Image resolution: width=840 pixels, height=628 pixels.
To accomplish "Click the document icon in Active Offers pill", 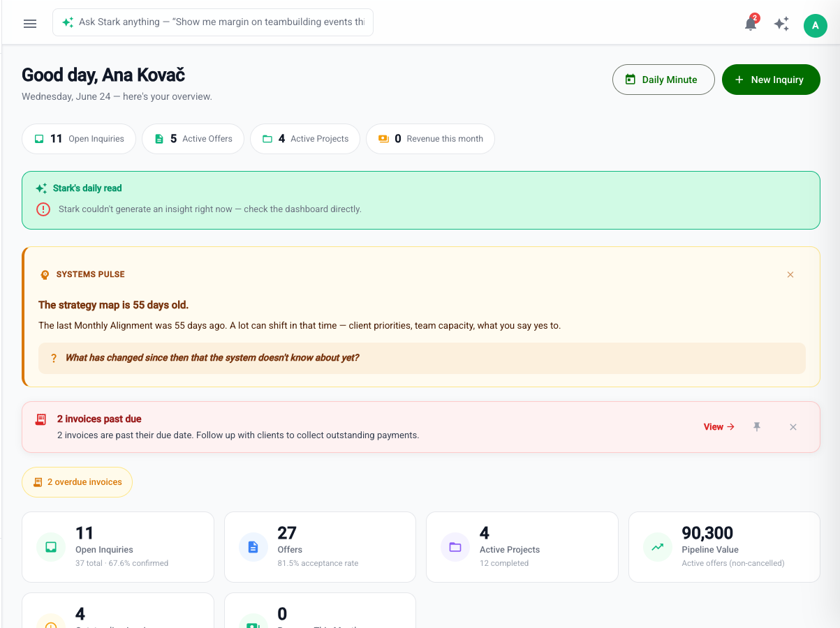I will [159, 139].
